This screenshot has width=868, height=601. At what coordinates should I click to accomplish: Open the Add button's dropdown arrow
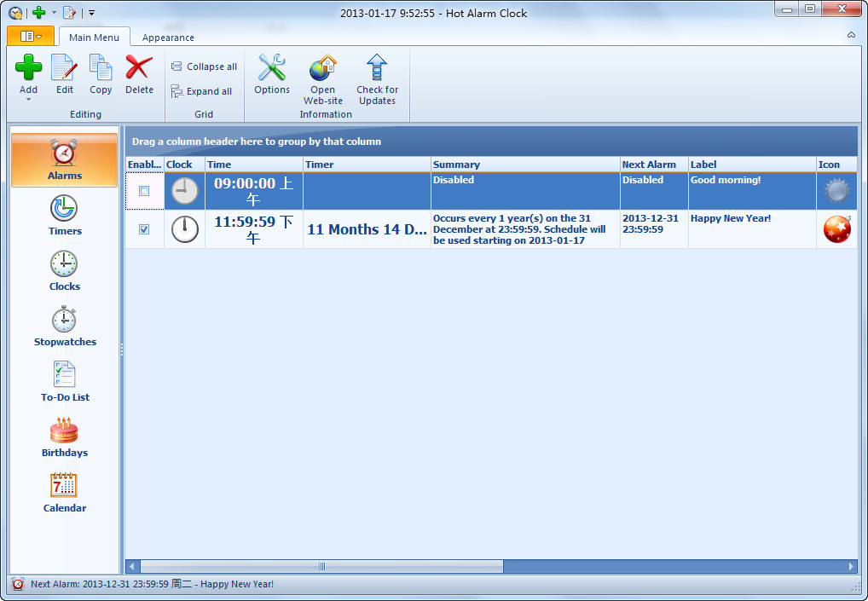[x=28, y=100]
